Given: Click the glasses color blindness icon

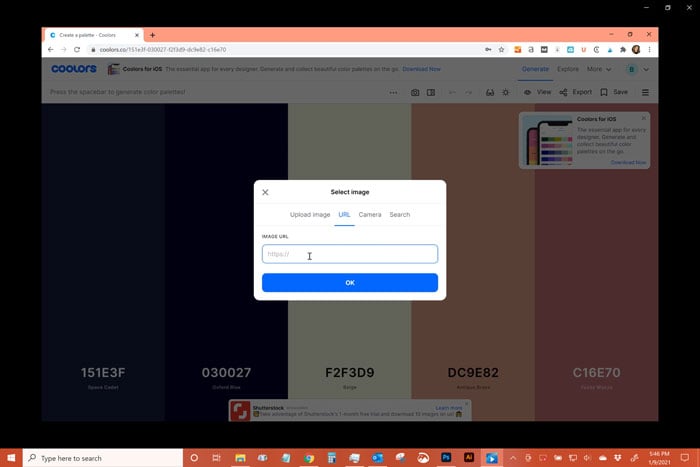Looking at the screenshot, I should point(490,92).
